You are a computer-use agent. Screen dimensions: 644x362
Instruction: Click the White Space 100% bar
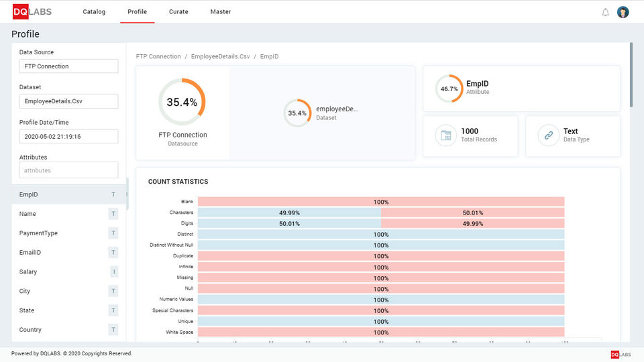(x=381, y=332)
